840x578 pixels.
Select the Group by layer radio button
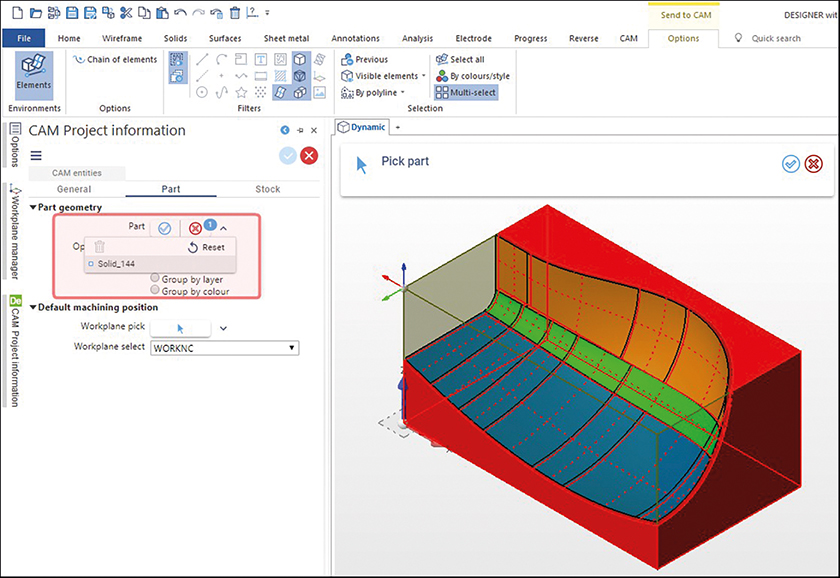coord(155,280)
